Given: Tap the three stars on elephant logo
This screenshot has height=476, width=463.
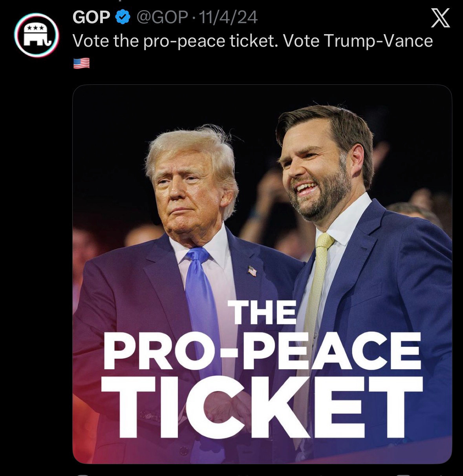Looking at the screenshot, I should click(x=38, y=29).
